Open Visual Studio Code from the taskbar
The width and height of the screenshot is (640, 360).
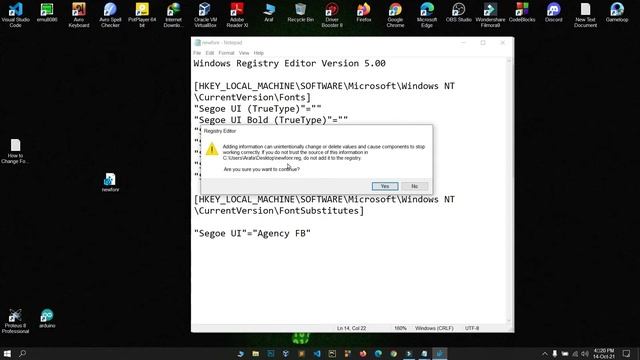pyautogui.click(x=317, y=353)
